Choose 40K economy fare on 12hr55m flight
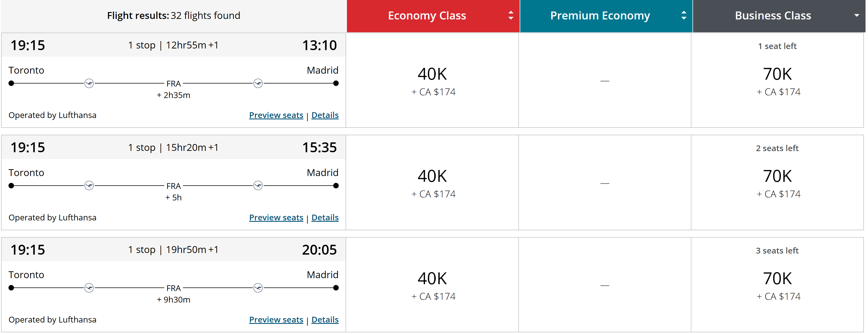The width and height of the screenshot is (868, 334). [432, 80]
